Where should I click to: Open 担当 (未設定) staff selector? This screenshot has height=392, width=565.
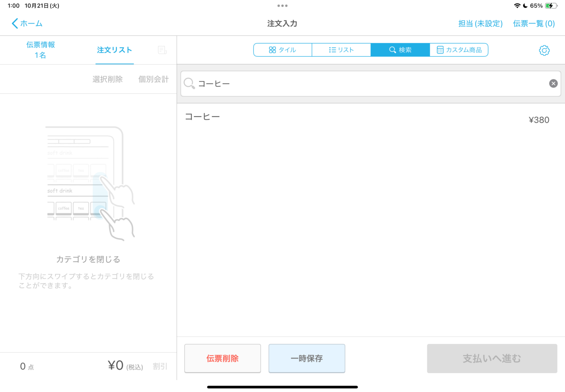480,24
